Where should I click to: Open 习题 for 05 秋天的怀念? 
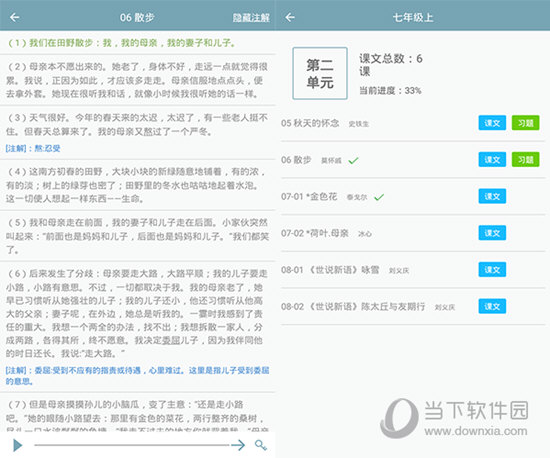[x=525, y=123]
